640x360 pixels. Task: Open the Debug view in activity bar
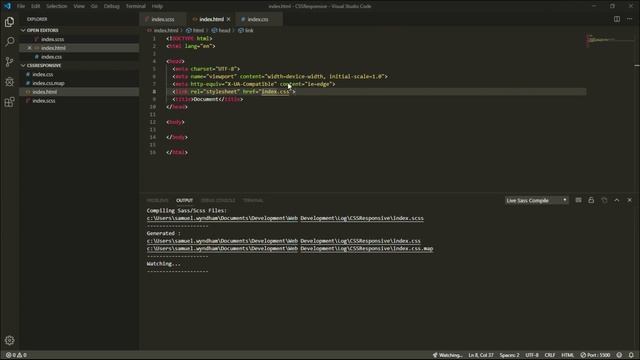click(9, 82)
